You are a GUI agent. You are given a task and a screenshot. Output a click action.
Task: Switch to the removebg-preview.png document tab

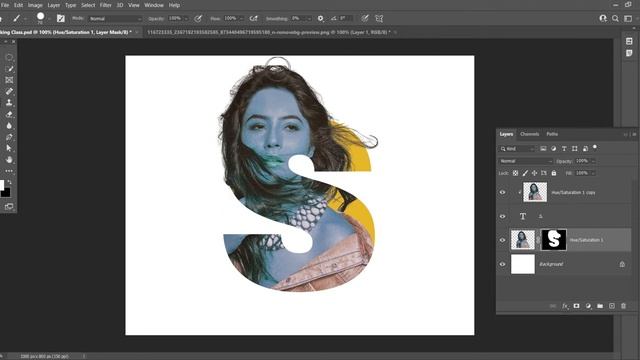pos(269,32)
